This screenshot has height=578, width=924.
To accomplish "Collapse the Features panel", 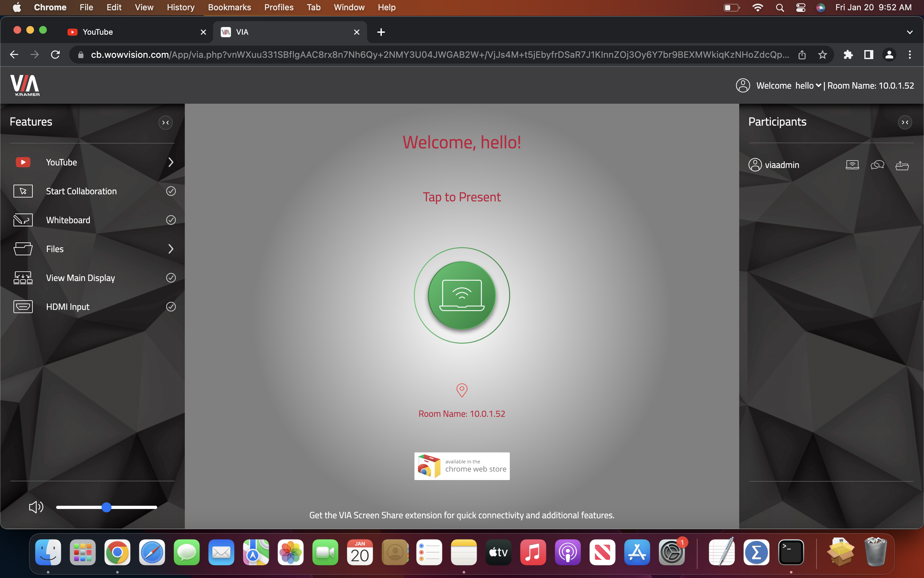I will point(165,123).
